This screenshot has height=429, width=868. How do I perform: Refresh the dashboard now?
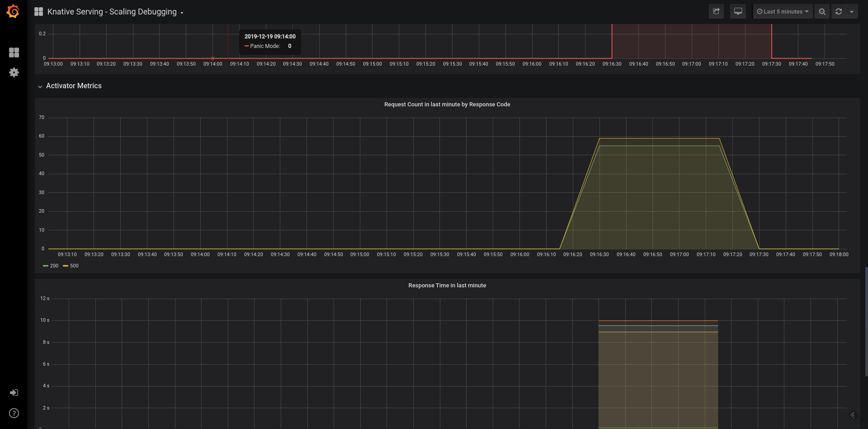click(x=839, y=11)
